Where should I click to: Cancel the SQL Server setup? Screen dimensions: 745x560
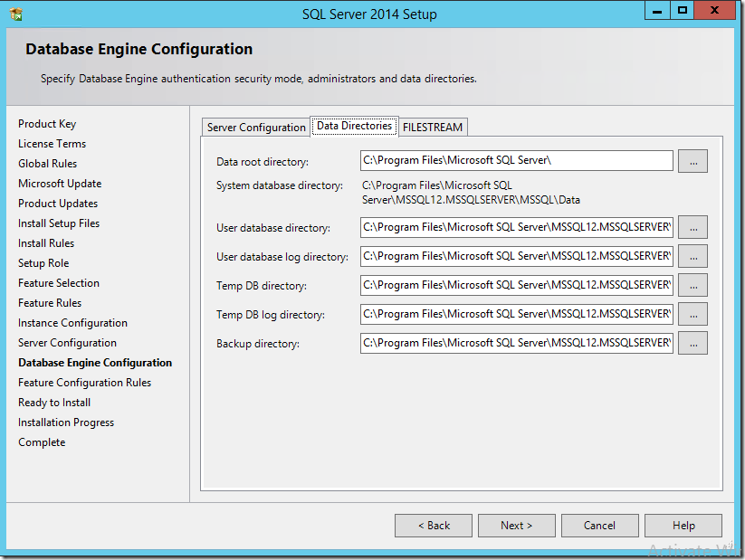tap(599, 526)
